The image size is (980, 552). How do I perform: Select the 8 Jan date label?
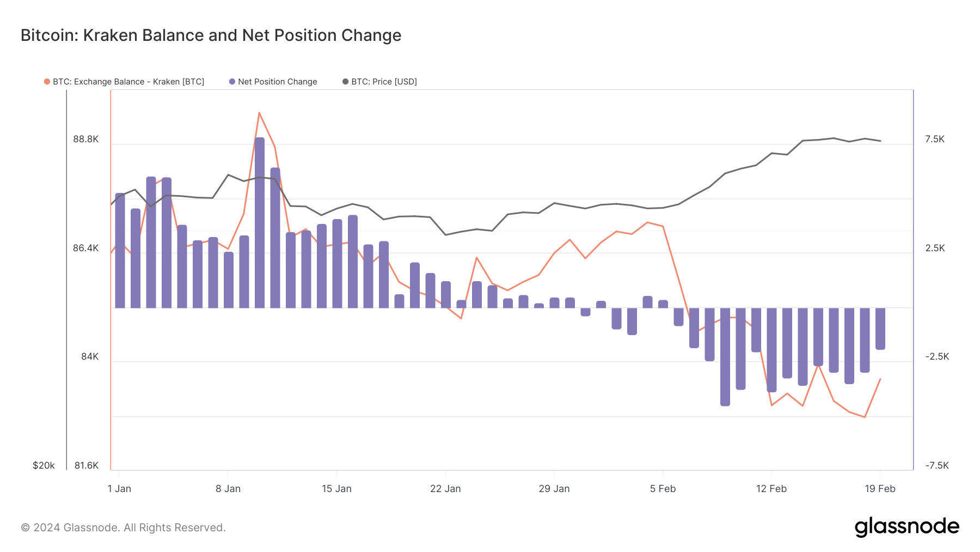coord(228,489)
